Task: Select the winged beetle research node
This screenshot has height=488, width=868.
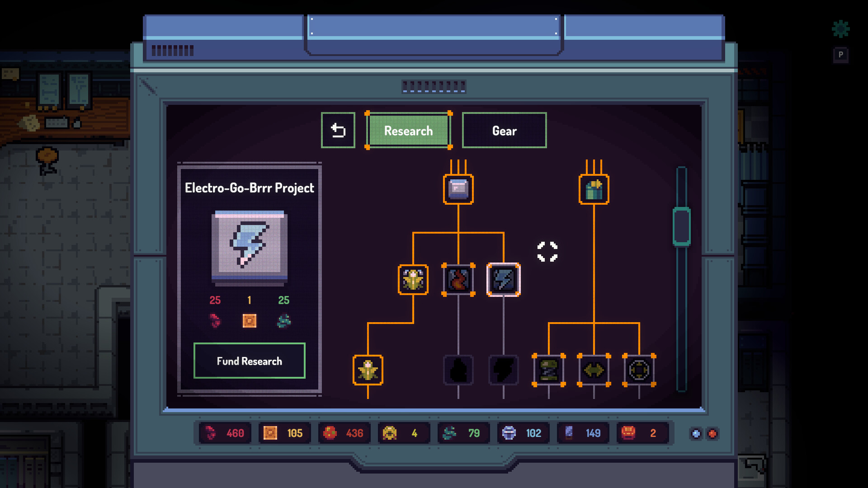Action: coord(412,279)
